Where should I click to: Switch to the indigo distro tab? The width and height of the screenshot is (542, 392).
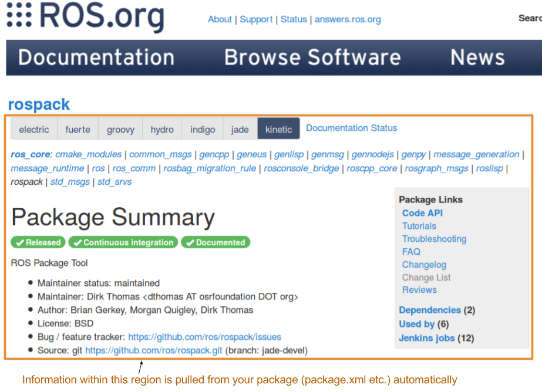203,129
